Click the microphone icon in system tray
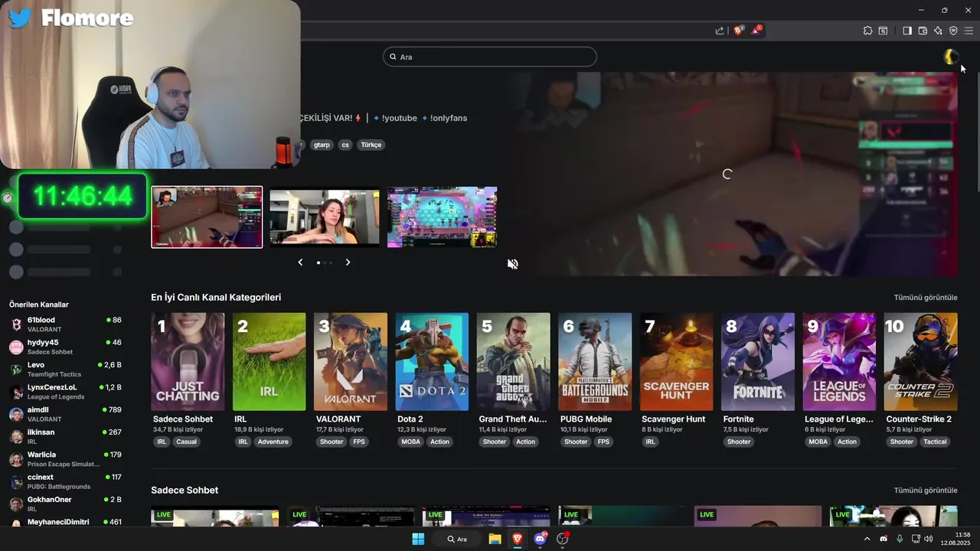980x551 pixels. (900, 539)
